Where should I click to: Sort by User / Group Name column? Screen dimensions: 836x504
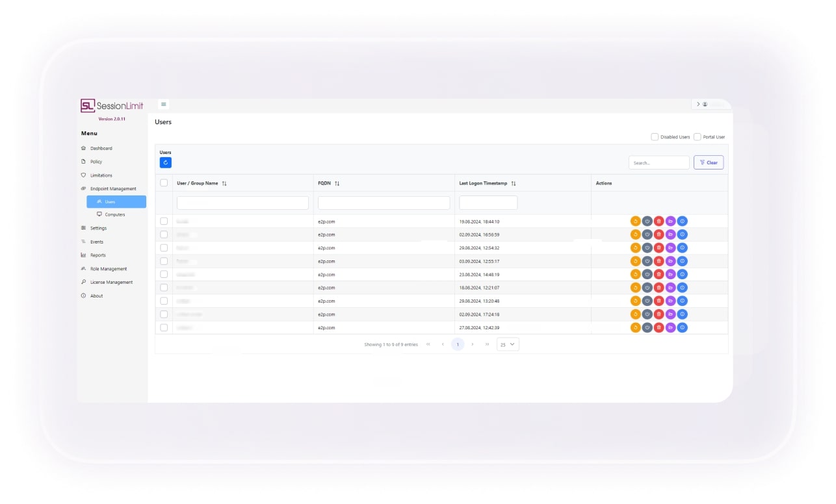pos(224,184)
